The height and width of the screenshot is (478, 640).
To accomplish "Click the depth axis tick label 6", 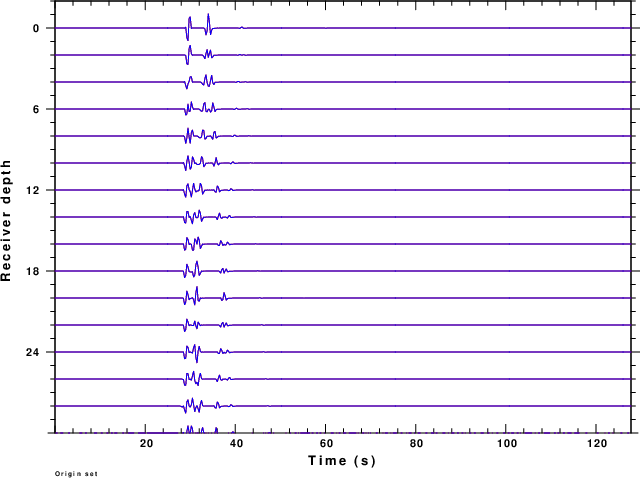I will pos(36,109).
